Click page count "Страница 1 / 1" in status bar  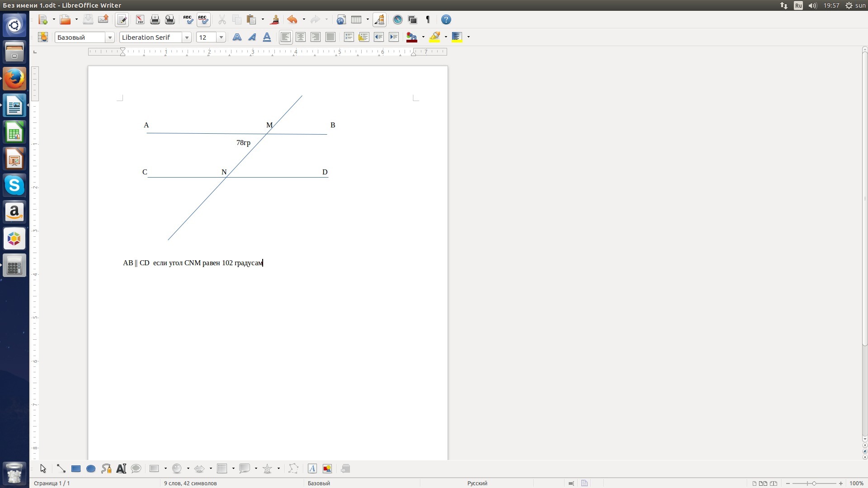click(52, 483)
